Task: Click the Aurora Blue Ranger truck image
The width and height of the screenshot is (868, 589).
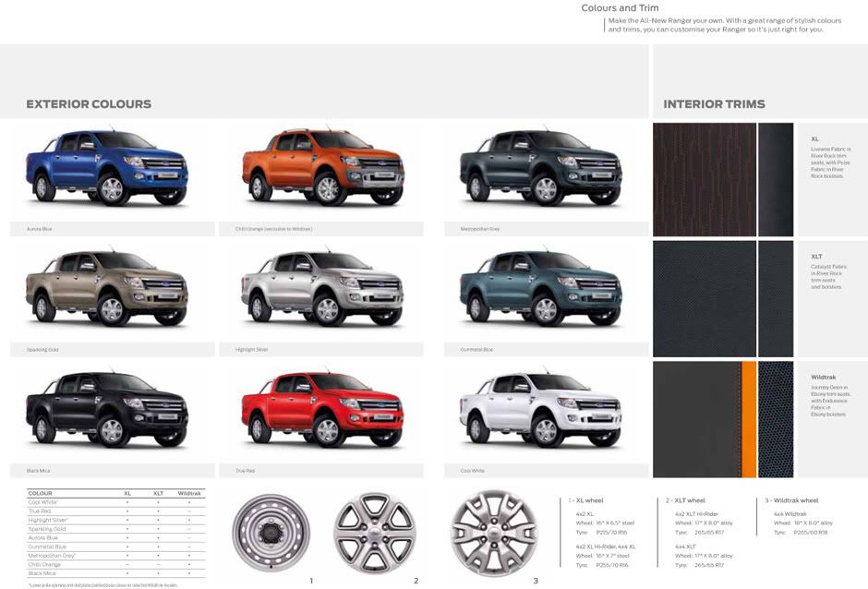Action: (x=107, y=166)
